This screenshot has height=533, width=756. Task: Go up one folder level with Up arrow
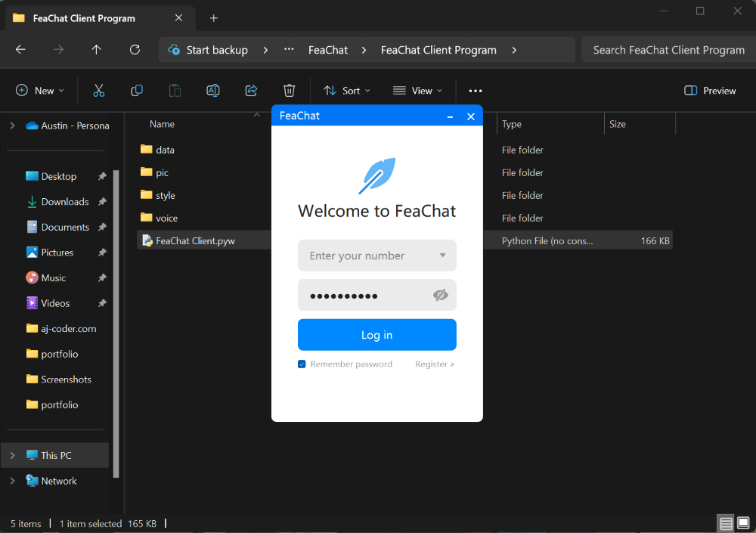[96, 50]
